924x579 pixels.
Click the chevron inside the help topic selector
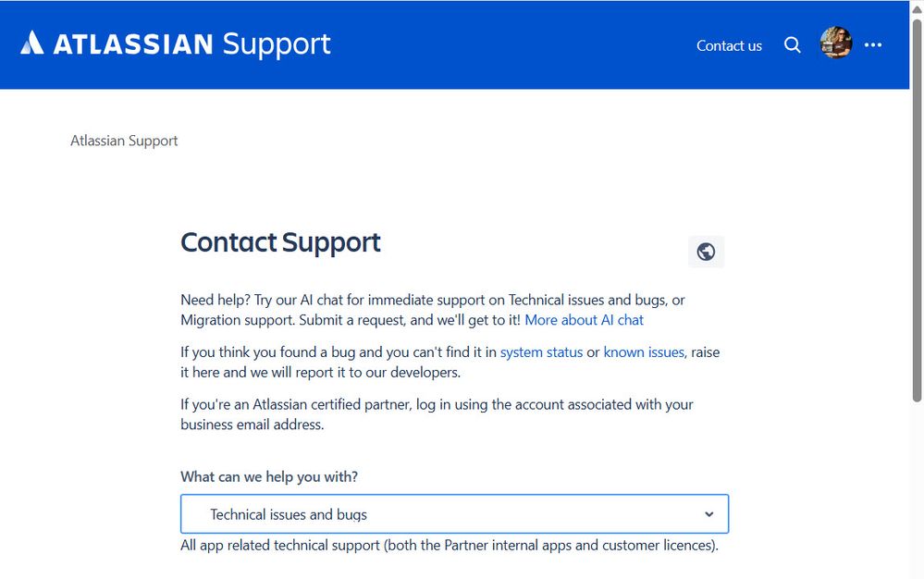(x=708, y=513)
